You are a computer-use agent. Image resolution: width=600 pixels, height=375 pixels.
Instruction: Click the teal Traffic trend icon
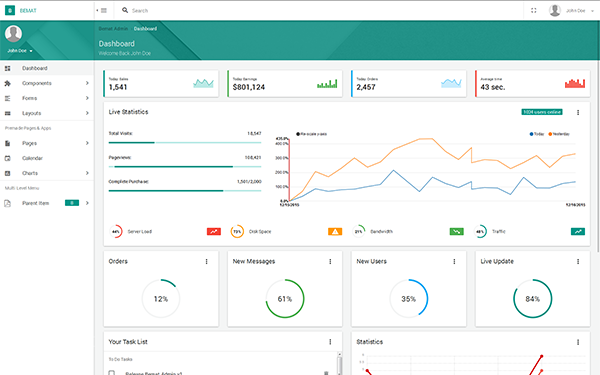(578, 232)
